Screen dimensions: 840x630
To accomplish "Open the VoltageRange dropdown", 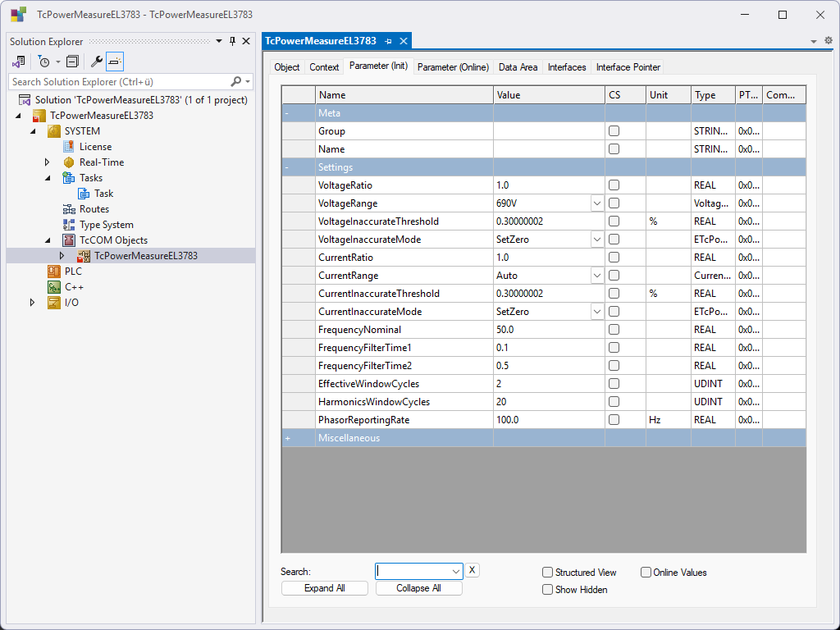I will click(597, 203).
